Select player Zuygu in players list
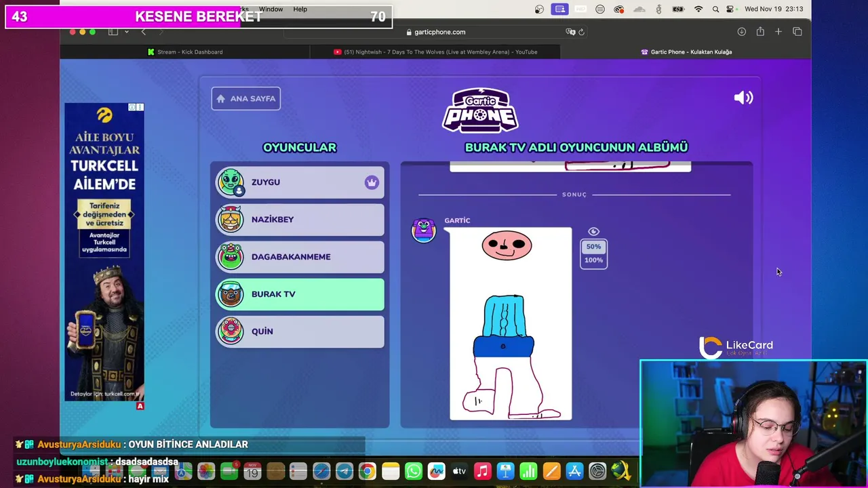The width and height of the screenshot is (868, 488). coord(300,182)
